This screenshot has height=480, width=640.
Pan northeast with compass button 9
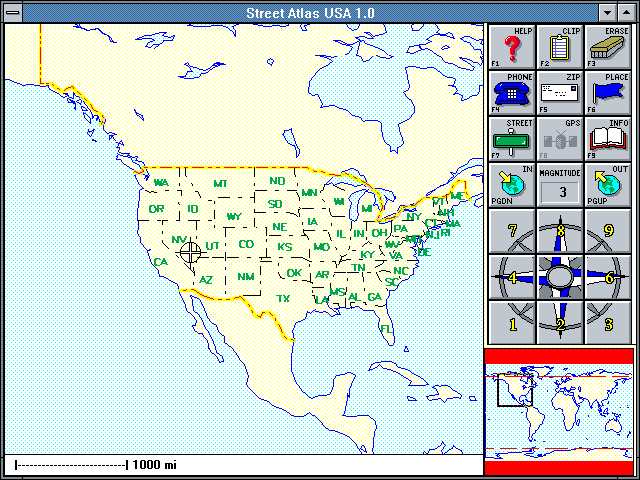pos(608,231)
